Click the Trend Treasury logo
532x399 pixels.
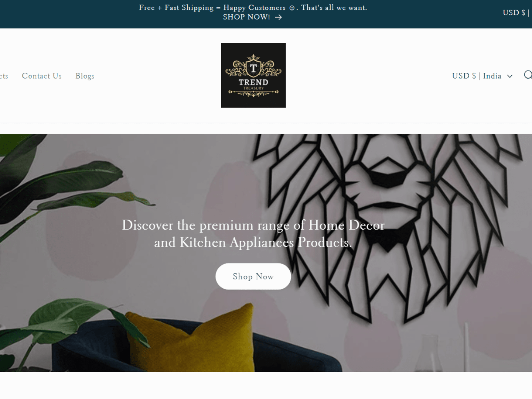click(253, 75)
